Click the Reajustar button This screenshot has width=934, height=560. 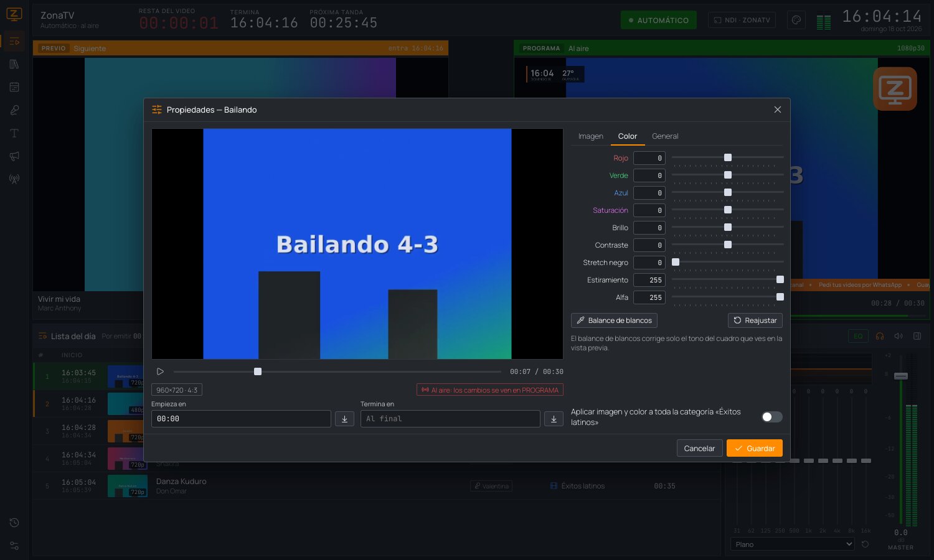(x=755, y=320)
